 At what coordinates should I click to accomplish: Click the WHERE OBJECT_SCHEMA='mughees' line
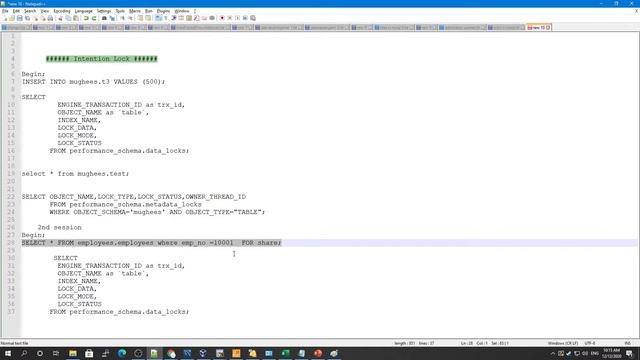click(x=157, y=212)
